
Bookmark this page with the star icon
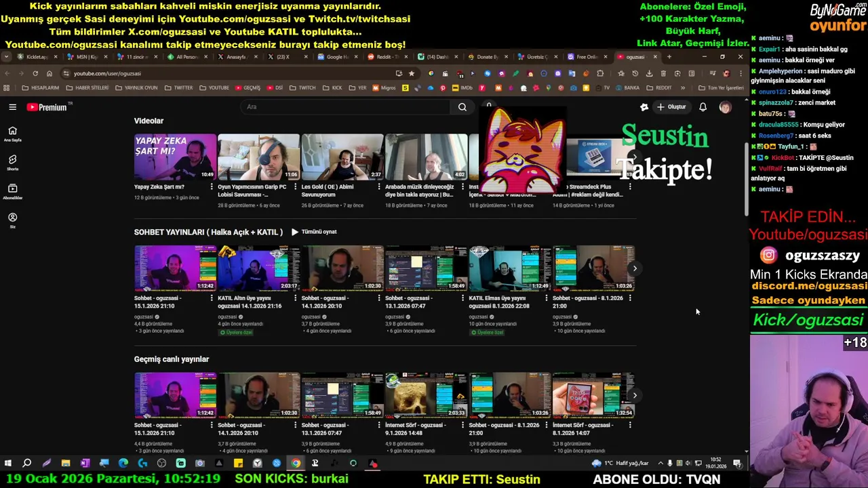tap(411, 73)
